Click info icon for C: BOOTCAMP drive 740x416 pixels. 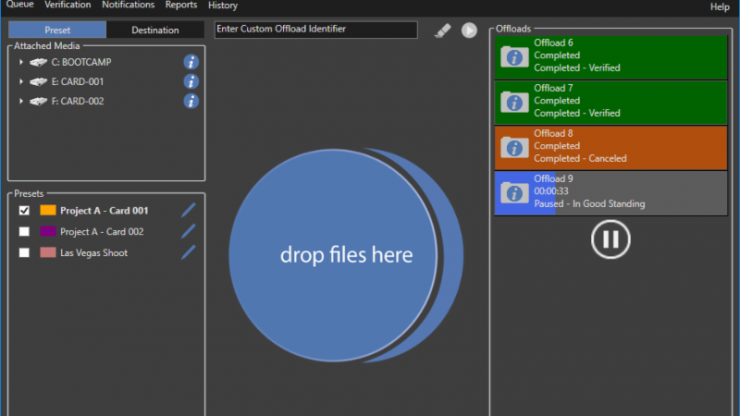coord(191,62)
